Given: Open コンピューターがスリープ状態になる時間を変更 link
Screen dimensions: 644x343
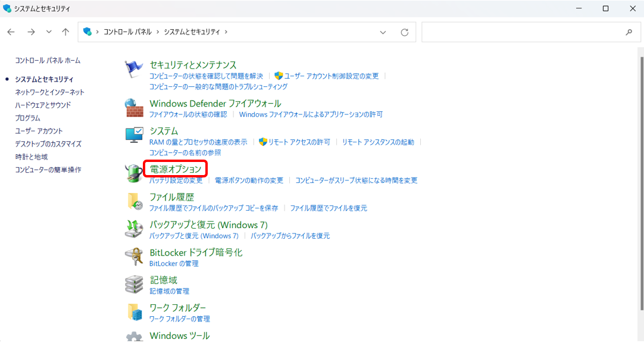Looking at the screenshot, I should 357,180.
